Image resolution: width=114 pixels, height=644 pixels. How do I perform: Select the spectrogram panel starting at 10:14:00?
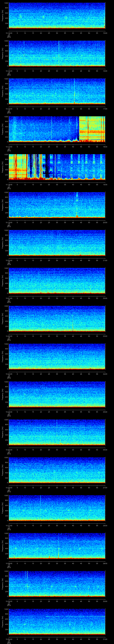pos(57,16)
